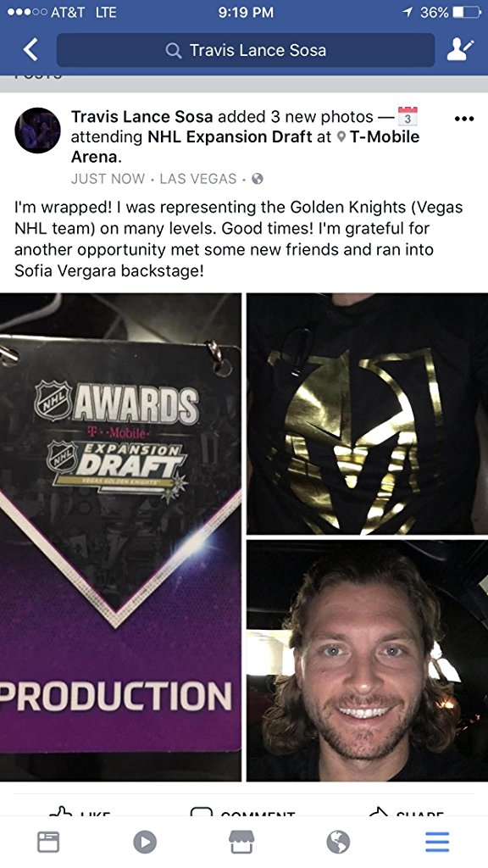Open the News Feed tab icon
This screenshot has width=488, height=868.
coord(48,842)
